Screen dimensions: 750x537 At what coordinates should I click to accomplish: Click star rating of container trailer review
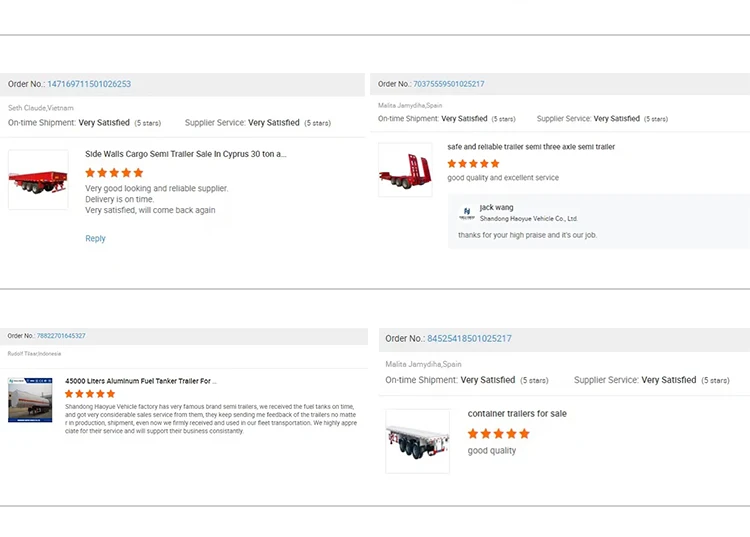[x=498, y=434]
